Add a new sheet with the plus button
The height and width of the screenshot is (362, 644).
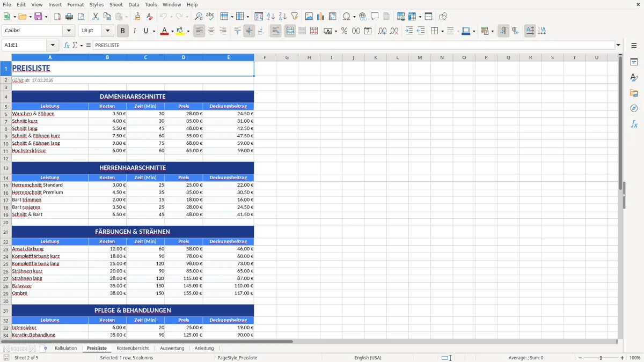tap(45, 348)
